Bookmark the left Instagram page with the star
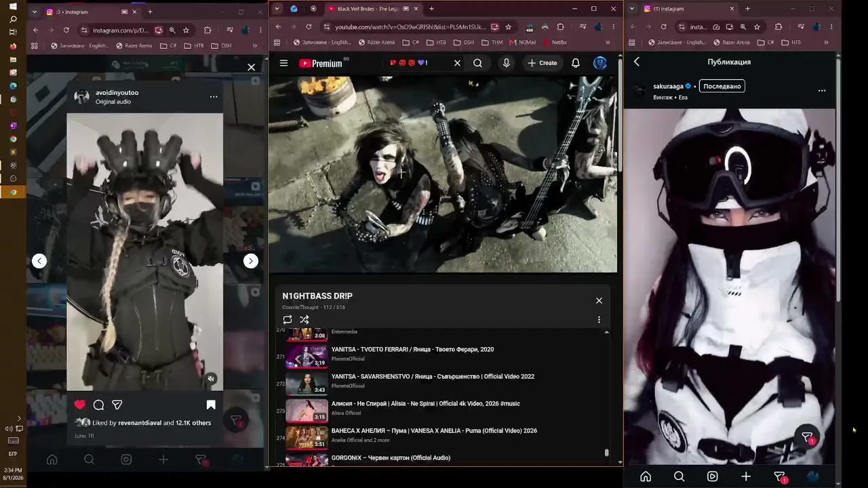Viewport: 868px width, 488px height. point(186,30)
